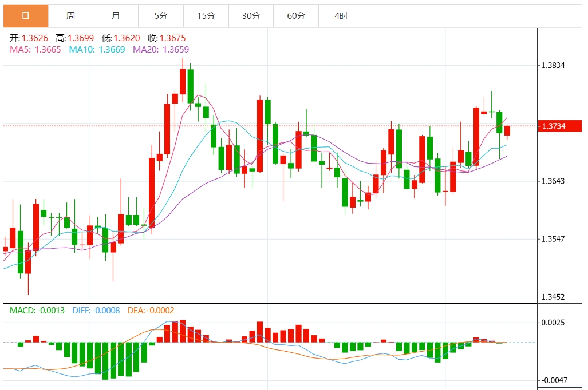The image size is (588, 390).
Task: Click the DIFF value -0.0008
Action: pos(106,311)
